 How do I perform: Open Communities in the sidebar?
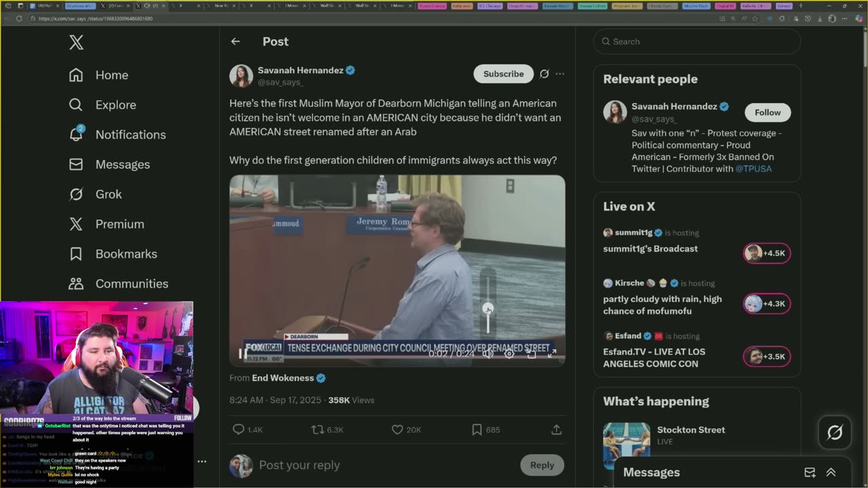pos(119,283)
